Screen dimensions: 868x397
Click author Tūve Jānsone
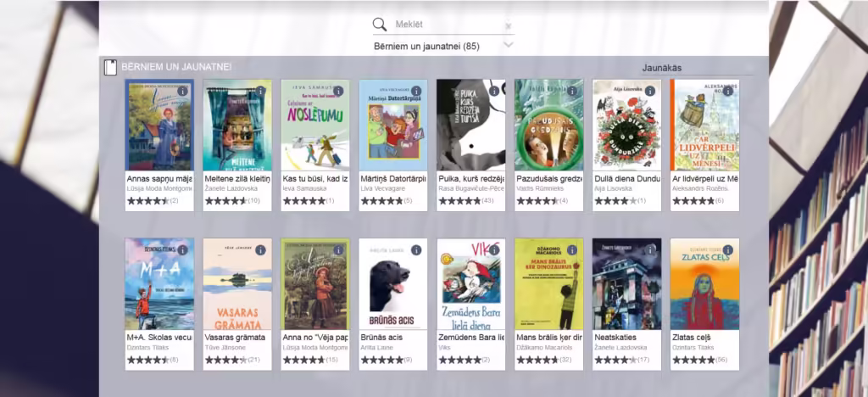coord(225,348)
